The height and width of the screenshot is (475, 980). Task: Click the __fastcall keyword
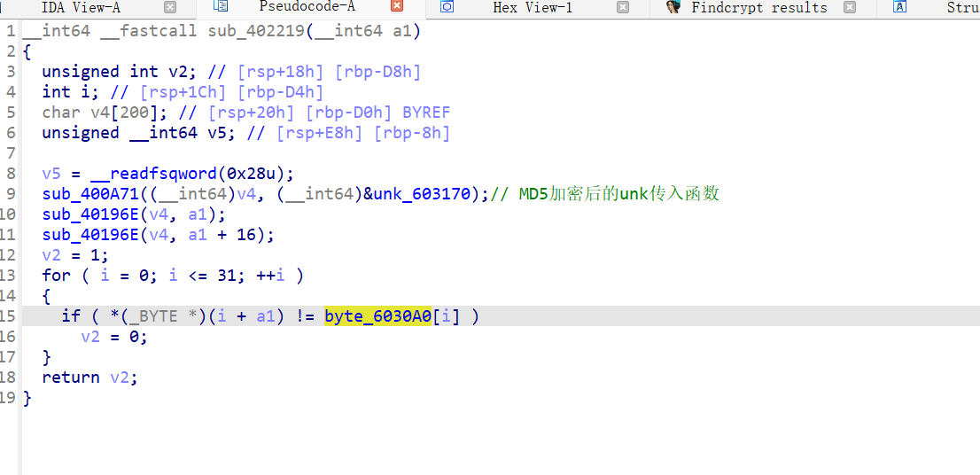tap(147, 31)
